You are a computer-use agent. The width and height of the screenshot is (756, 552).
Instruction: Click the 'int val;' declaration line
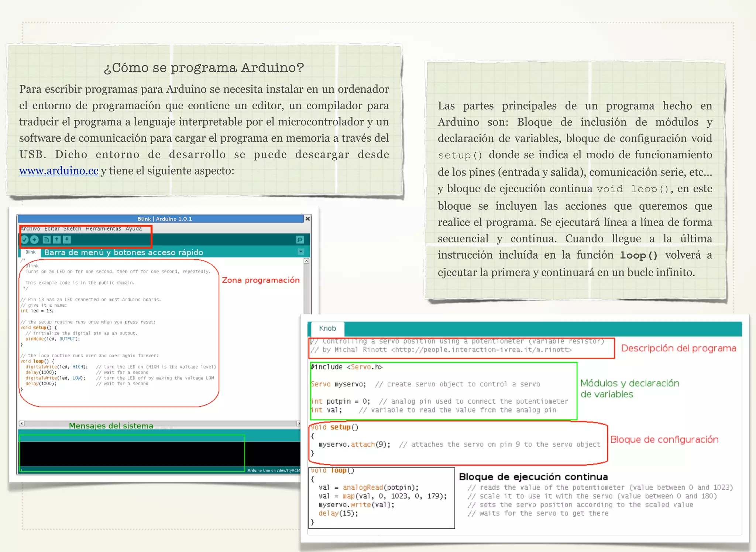point(326,410)
